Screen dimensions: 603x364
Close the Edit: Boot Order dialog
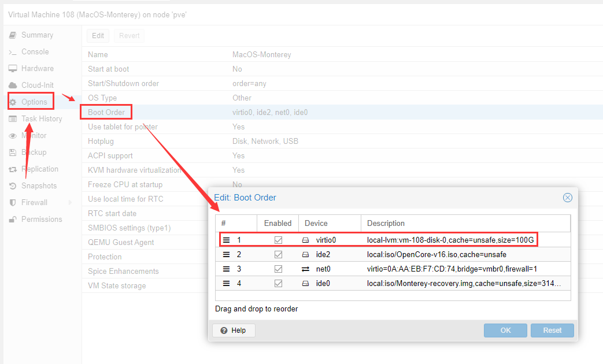pyautogui.click(x=567, y=198)
